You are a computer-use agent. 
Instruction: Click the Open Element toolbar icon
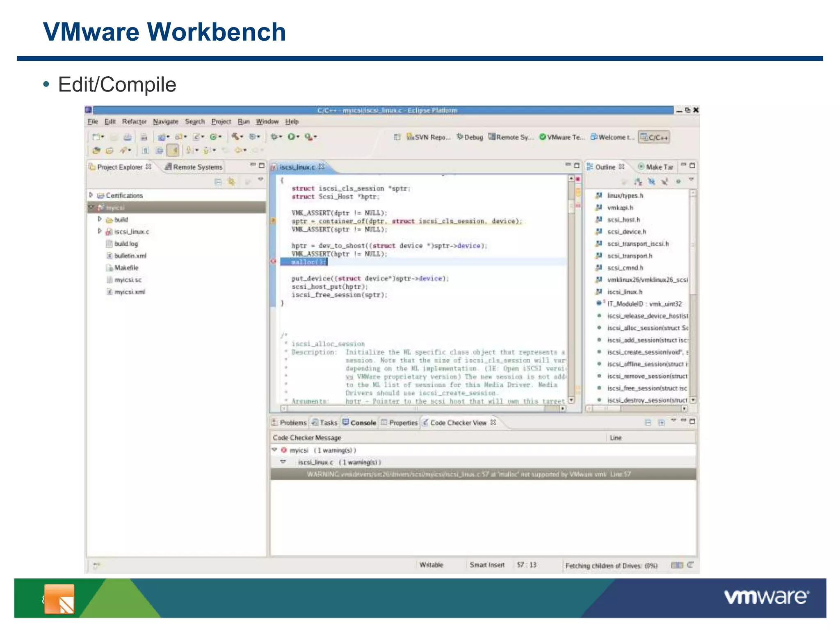point(109,151)
